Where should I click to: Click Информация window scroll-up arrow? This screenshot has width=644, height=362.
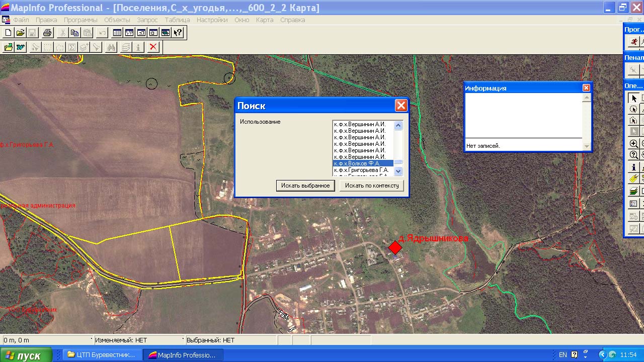pos(587,98)
